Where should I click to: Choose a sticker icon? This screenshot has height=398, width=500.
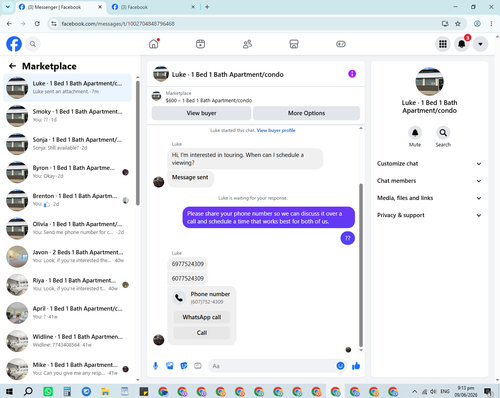tap(184, 366)
